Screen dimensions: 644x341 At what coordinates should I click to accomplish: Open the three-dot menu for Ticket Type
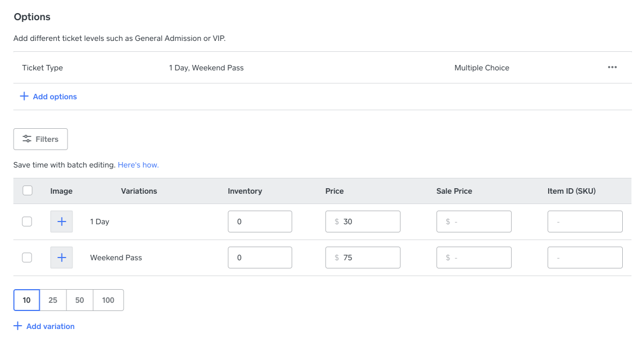click(612, 67)
